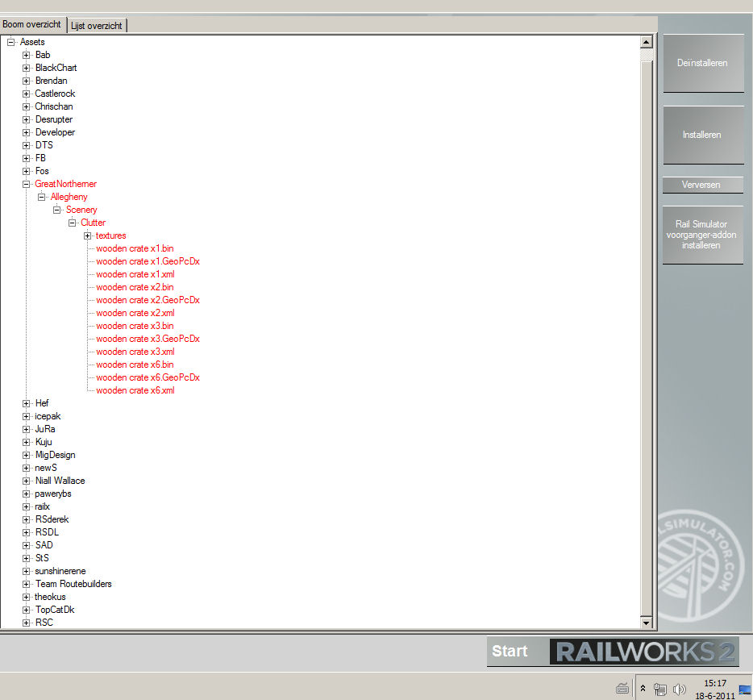Expand the Hef folder
753x700 pixels.
pos(26,403)
